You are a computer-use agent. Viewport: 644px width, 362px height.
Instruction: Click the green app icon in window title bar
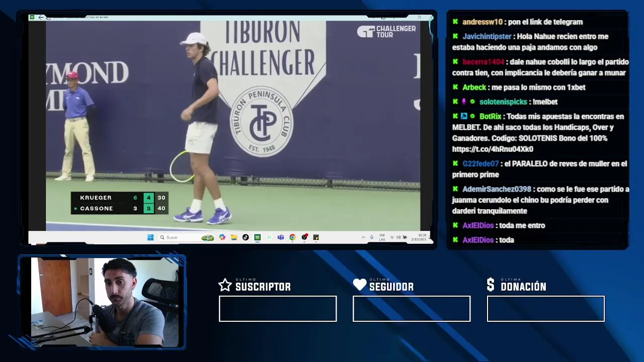32,17
